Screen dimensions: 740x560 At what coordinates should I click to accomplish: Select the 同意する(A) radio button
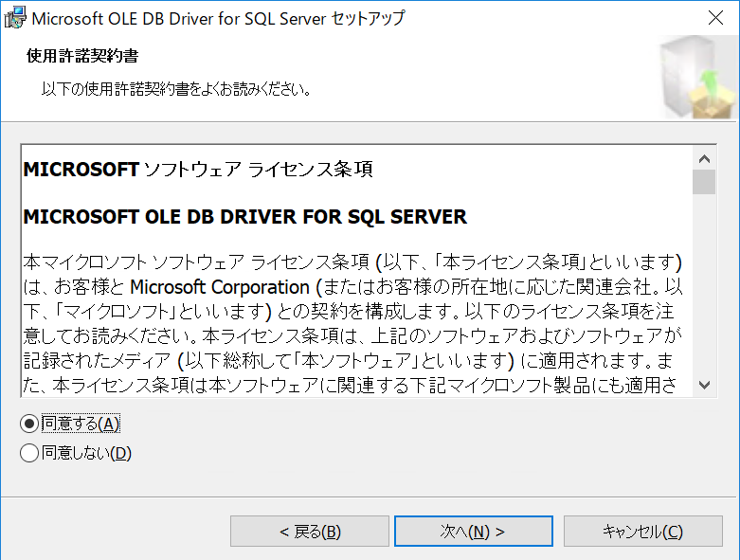click(29, 424)
